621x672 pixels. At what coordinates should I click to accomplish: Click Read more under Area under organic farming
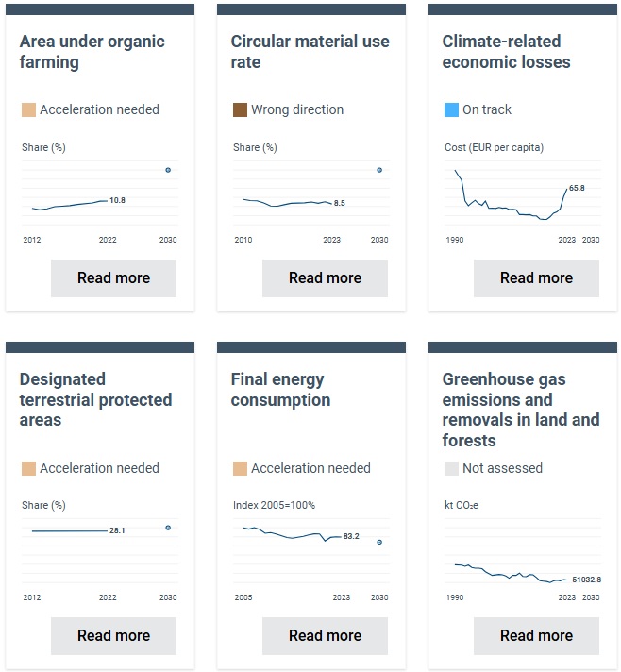coord(113,278)
